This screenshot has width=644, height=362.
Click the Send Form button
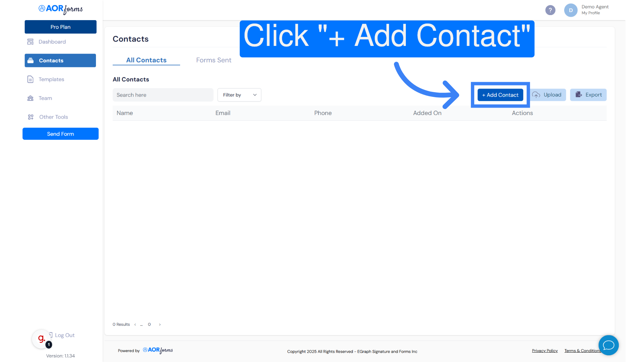click(60, 134)
